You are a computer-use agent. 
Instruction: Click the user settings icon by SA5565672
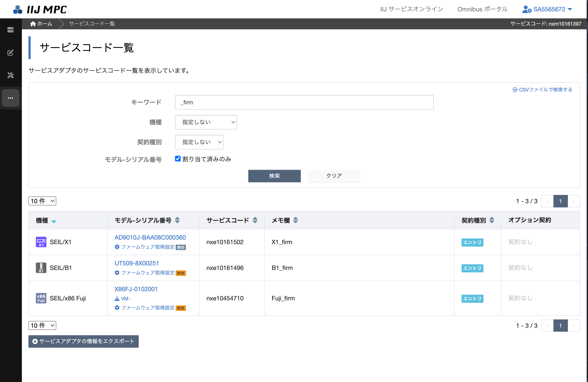[x=527, y=9]
